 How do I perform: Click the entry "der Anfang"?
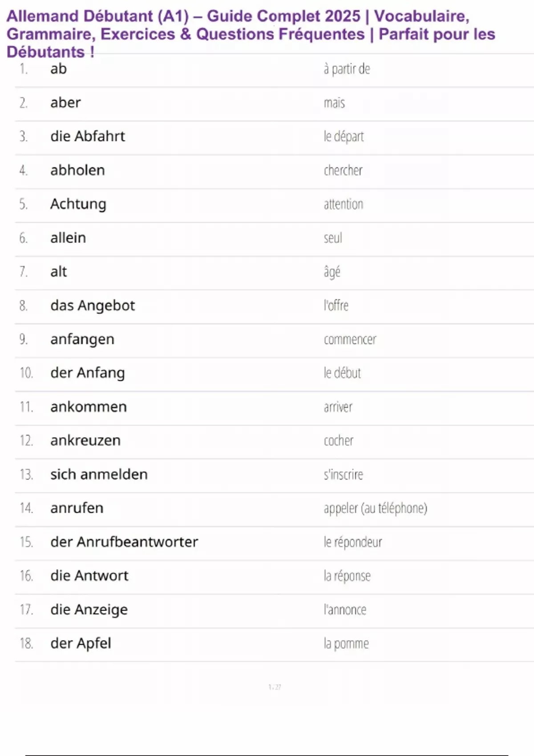[88, 373]
